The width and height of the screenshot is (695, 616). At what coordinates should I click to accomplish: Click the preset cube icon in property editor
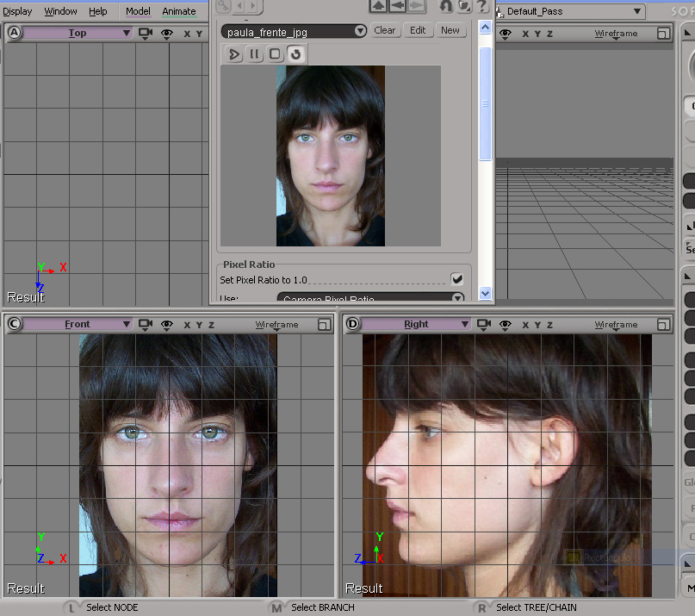[464, 6]
